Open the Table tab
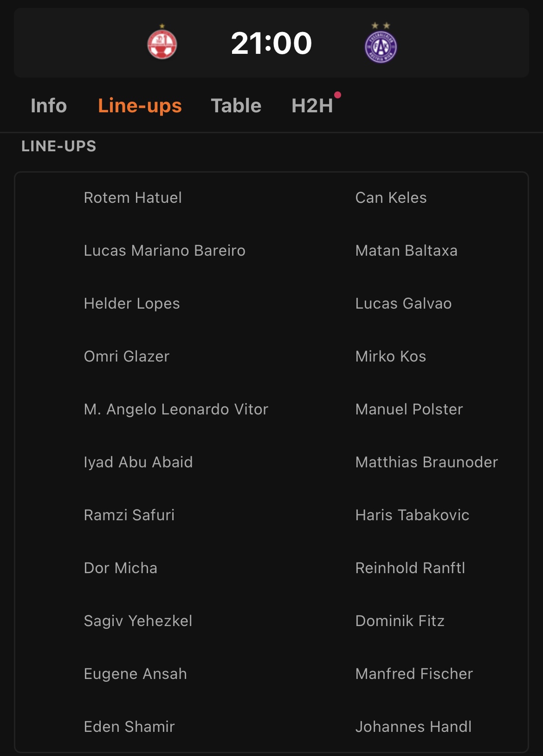This screenshot has height=756, width=543. pos(236,106)
